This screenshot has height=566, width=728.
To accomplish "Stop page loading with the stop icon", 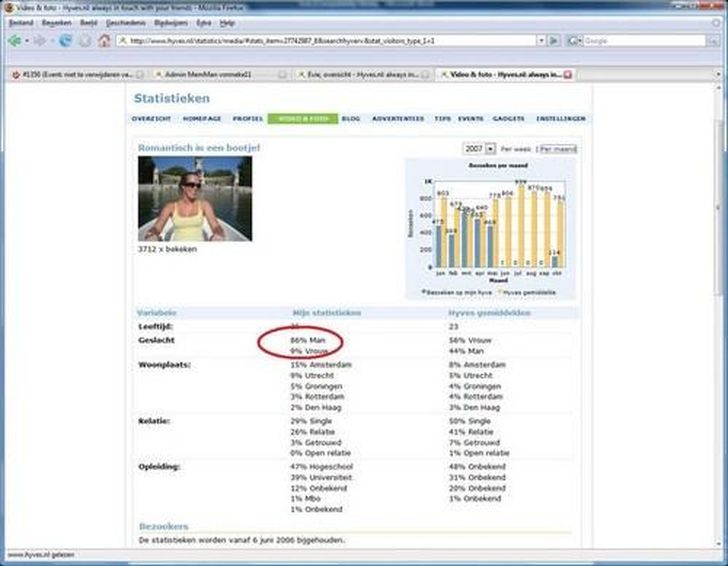I will 85,41.
